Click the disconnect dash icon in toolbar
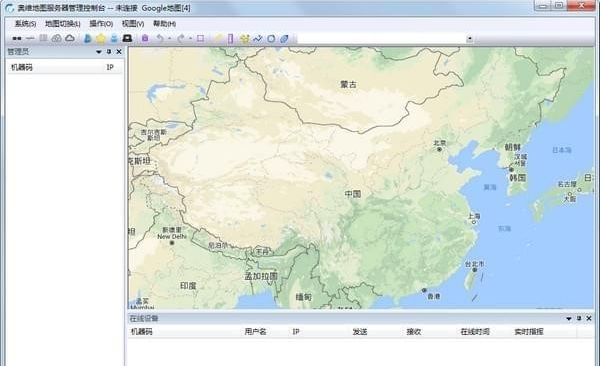601x366 pixels. click(30, 38)
